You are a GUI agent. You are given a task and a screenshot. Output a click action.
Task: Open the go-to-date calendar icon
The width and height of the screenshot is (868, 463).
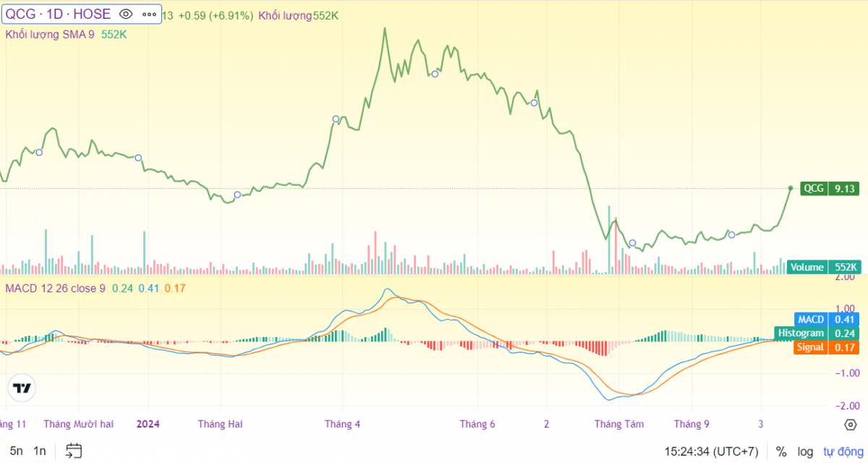(73, 451)
